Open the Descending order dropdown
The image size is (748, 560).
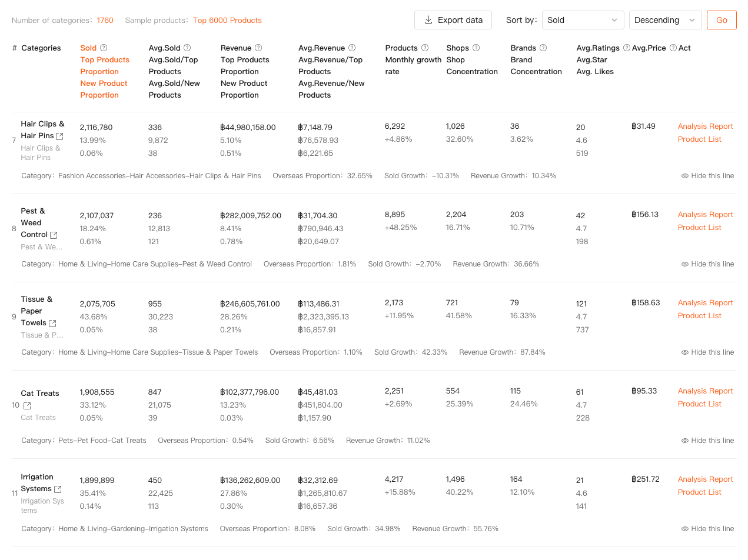[665, 20]
